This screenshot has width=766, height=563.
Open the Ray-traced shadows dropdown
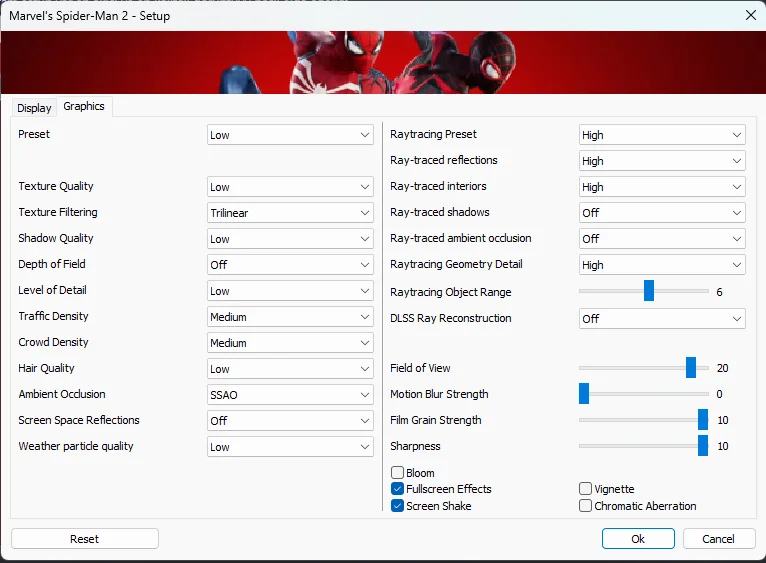[662, 213]
